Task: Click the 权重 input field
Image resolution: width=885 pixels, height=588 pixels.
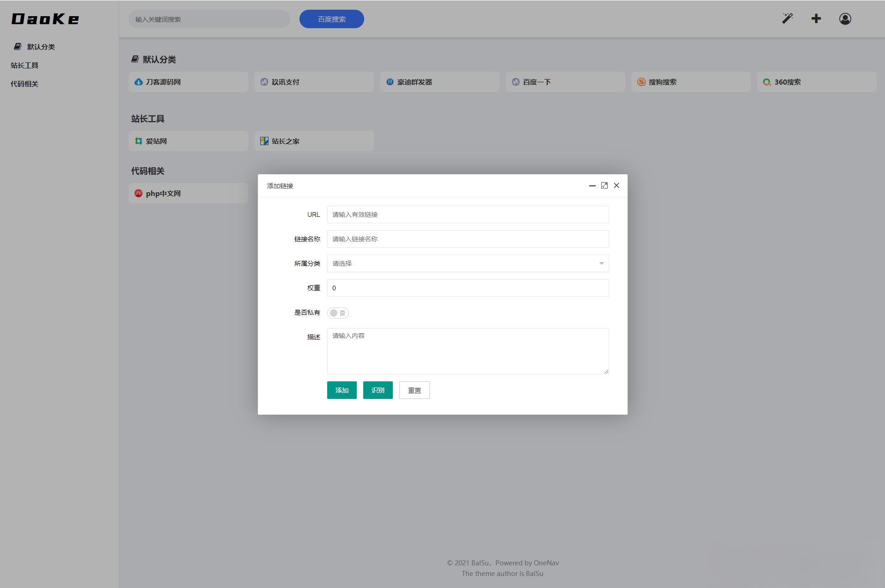Action: pos(468,288)
